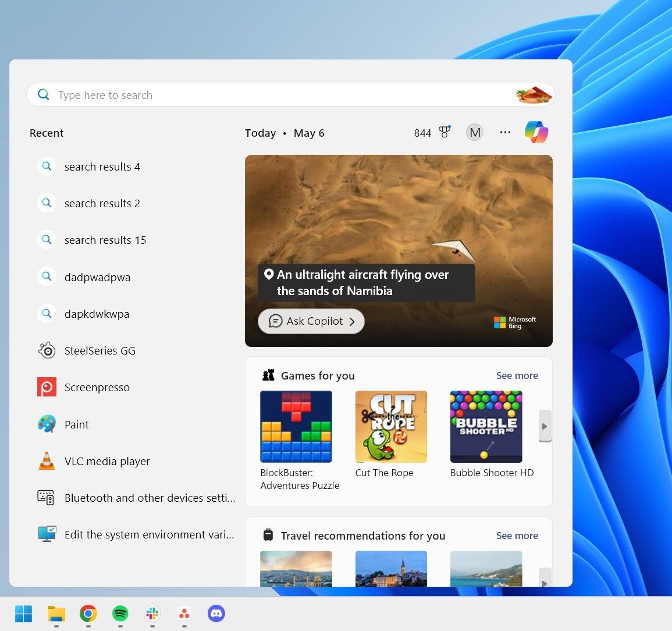
Task: Launch VLC media player
Action: click(107, 461)
